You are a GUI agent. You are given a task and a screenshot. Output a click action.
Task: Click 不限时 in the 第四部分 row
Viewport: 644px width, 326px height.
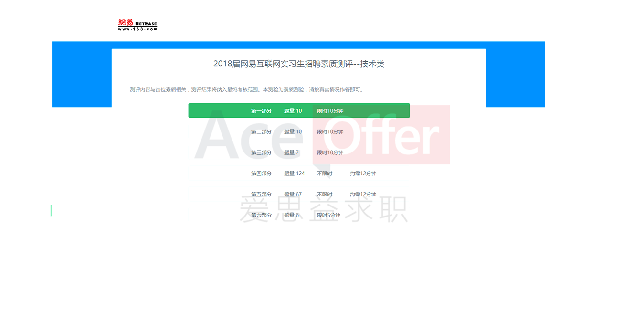325,174
